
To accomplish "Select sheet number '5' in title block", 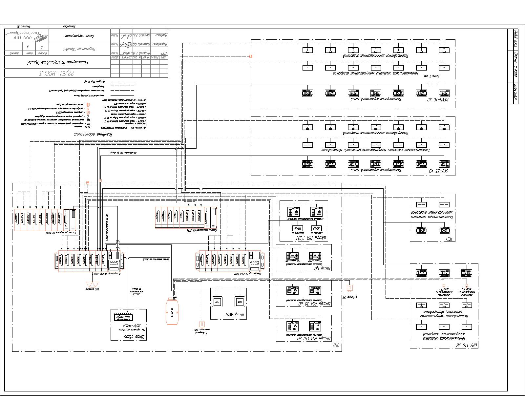I will click(x=28, y=47).
